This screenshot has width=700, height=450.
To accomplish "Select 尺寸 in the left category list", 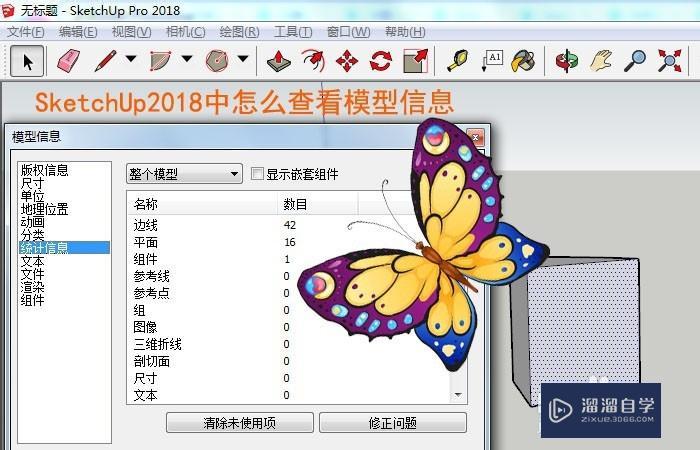I will tap(33, 183).
